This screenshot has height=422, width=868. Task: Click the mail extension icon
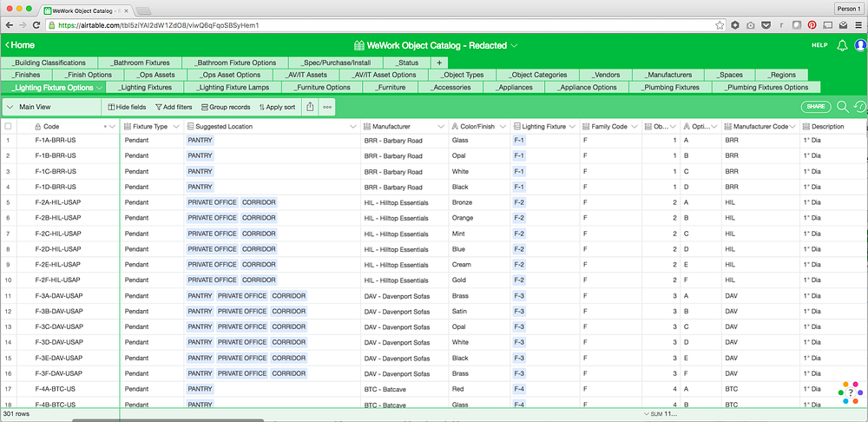point(843,25)
